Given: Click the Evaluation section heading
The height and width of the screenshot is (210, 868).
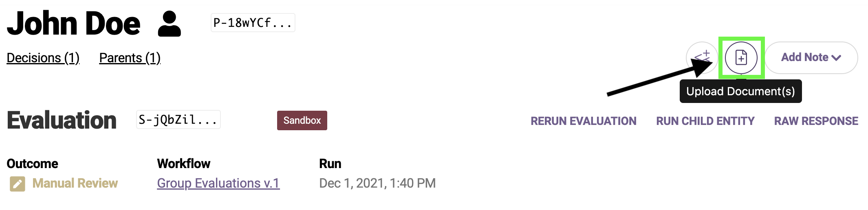Looking at the screenshot, I should point(62,120).
